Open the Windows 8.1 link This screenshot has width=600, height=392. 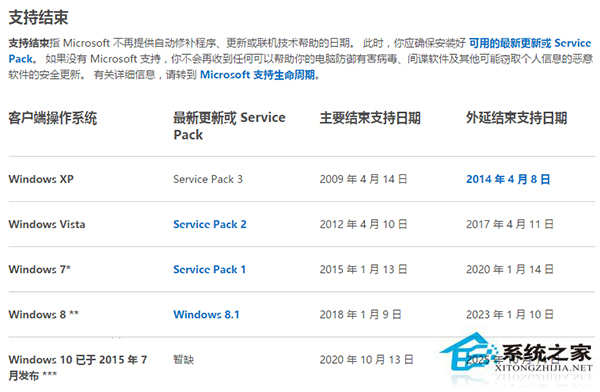click(206, 315)
